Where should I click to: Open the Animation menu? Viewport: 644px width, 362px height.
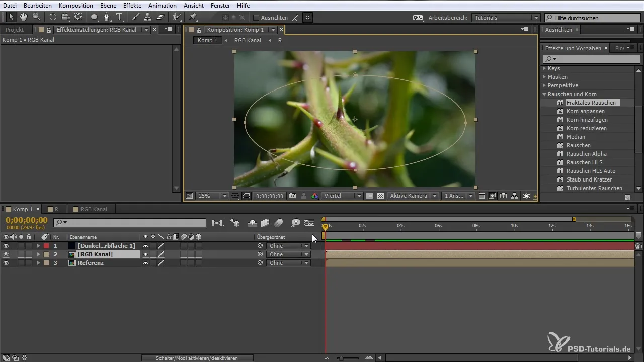[x=162, y=5]
